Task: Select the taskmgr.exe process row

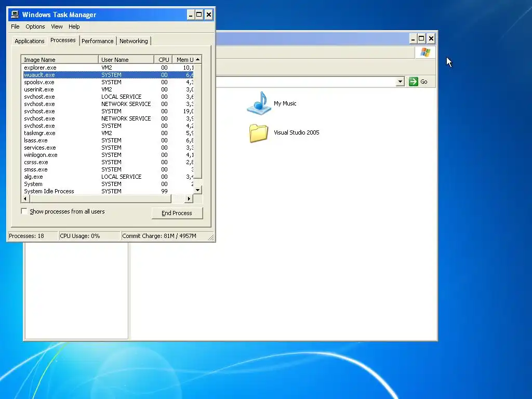Action: pos(108,133)
